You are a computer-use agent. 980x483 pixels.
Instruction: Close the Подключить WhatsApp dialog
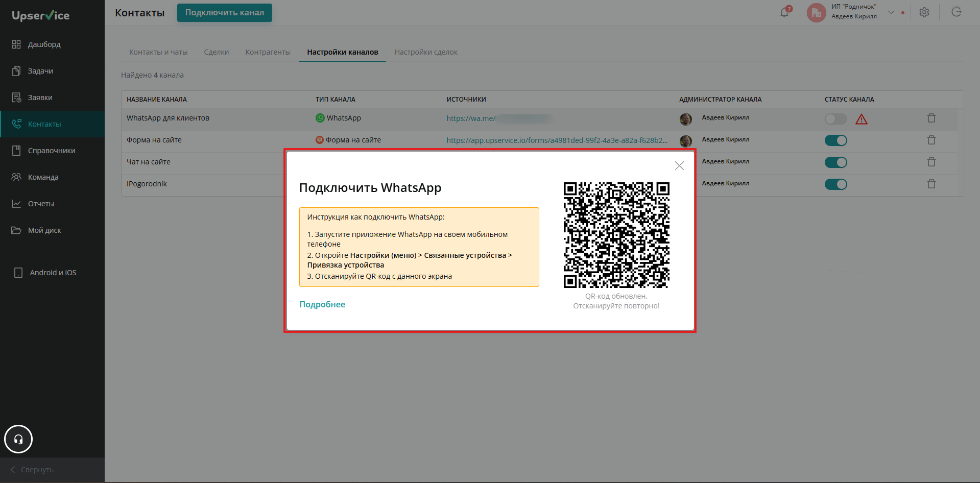point(679,165)
